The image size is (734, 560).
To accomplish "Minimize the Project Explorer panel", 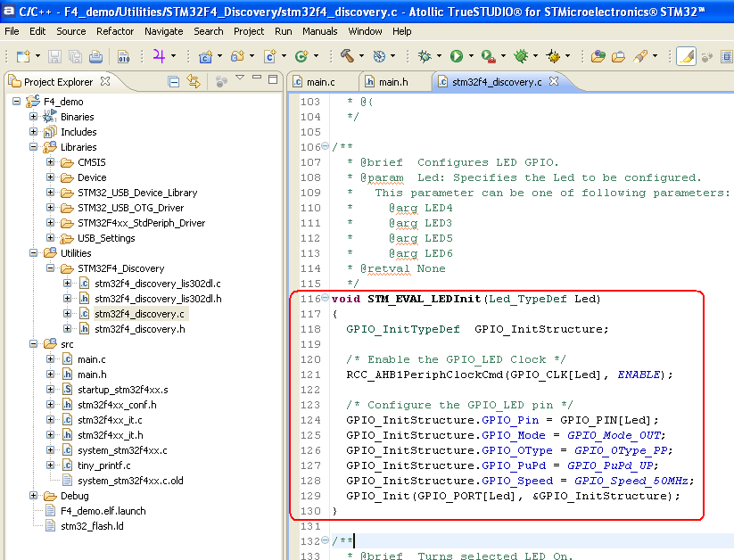I will tap(257, 78).
